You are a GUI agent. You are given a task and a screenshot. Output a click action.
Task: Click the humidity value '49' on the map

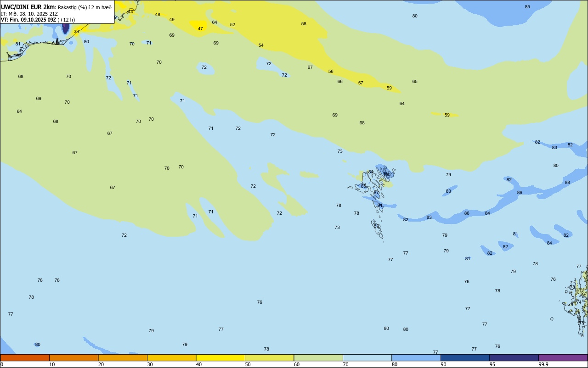[172, 20]
